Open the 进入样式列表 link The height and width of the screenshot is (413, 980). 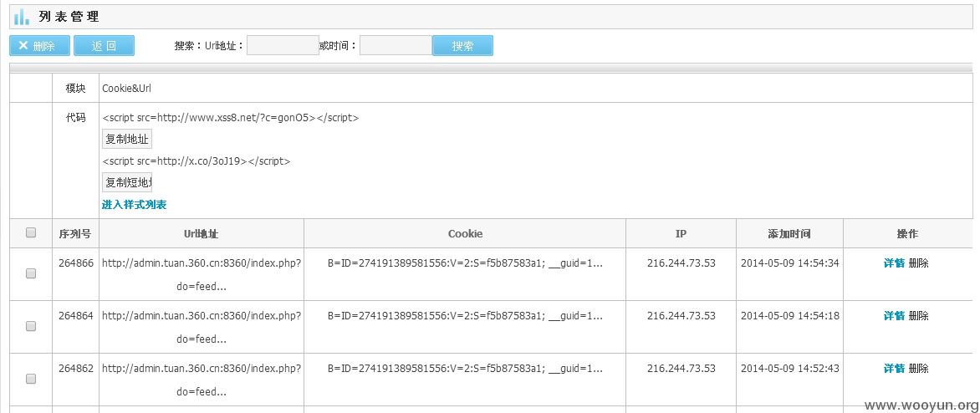coord(135,205)
